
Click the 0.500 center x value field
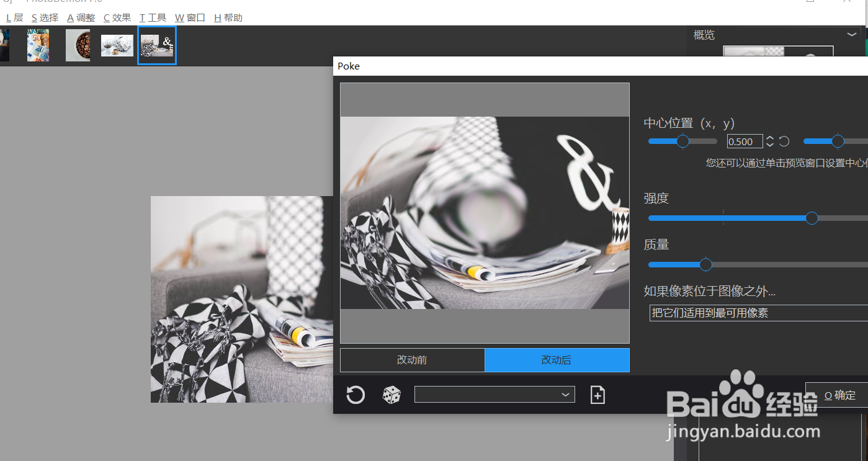click(745, 141)
